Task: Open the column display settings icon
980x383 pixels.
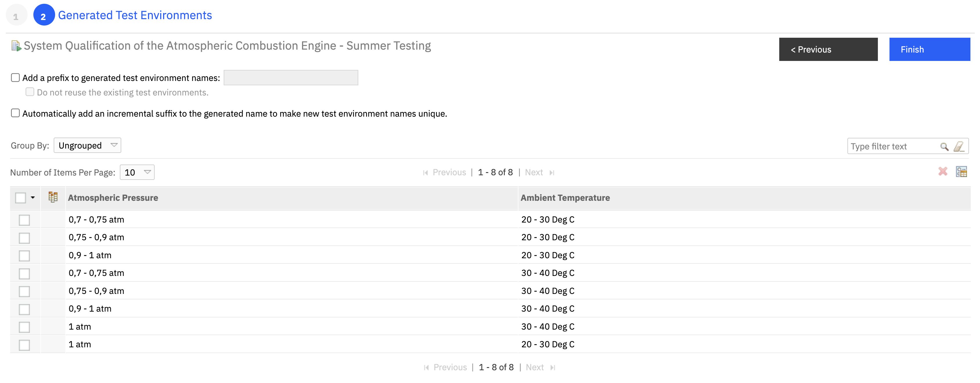Action: tap(961, 171)
